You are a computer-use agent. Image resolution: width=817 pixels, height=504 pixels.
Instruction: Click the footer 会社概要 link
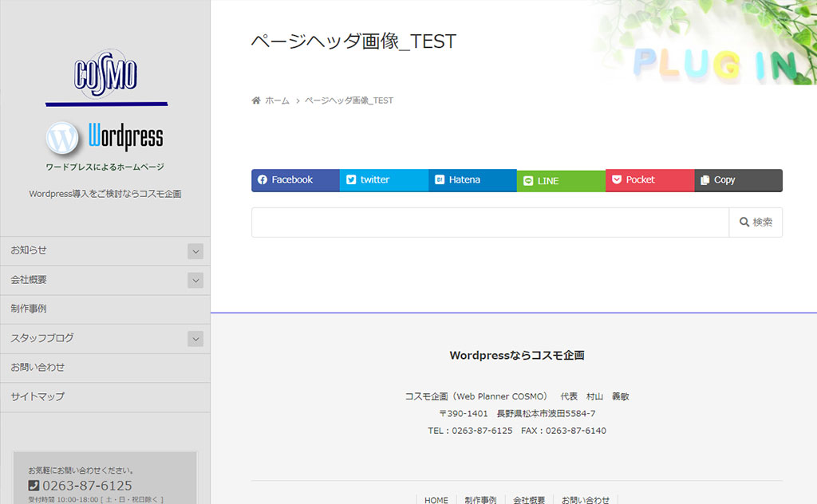coord(529,500)
